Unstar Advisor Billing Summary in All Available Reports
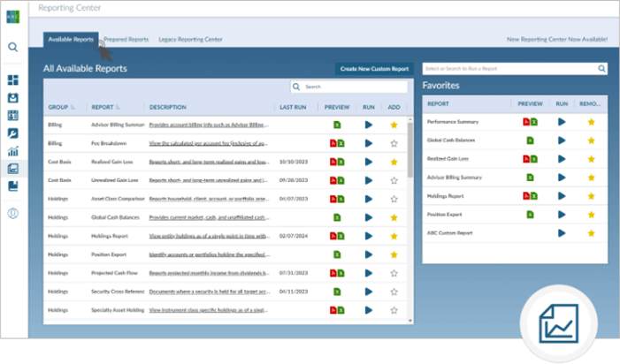Viewport: 620px width, 364px height. pos(394,125)
